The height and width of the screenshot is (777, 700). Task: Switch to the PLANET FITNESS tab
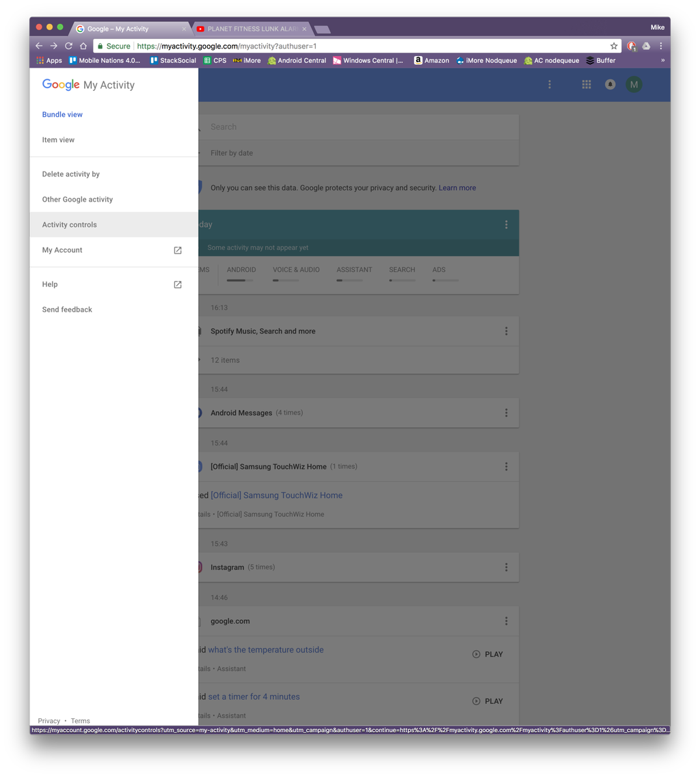click(253, 28)
